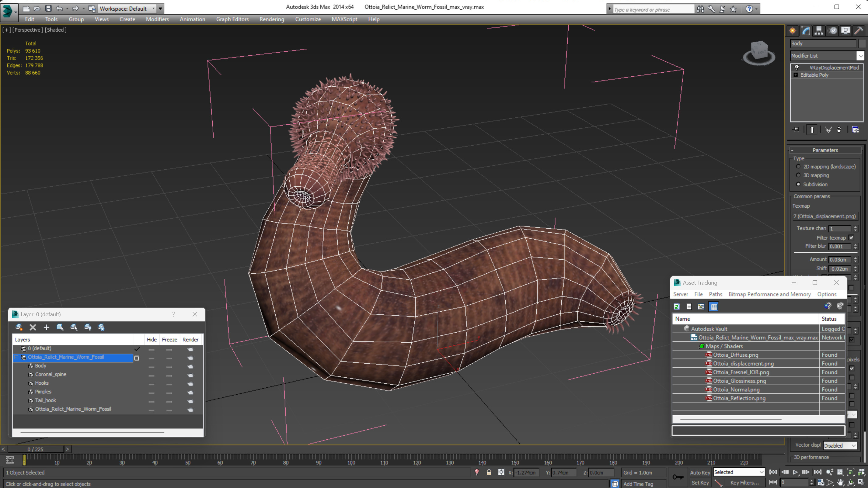Open the Utilities hammer tab
This screenshot has width=868, height=488.
click(859, 31)
